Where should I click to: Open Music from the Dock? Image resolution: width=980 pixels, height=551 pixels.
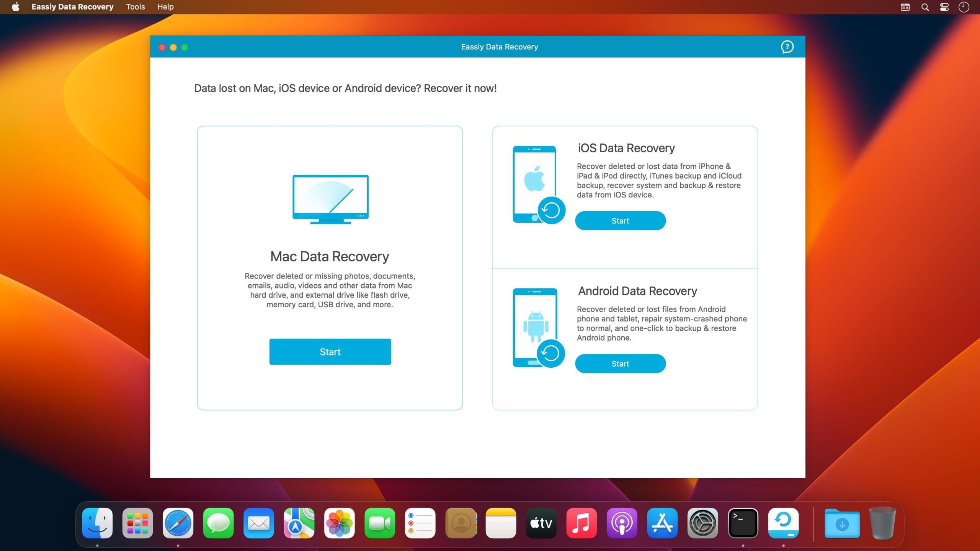581,523
